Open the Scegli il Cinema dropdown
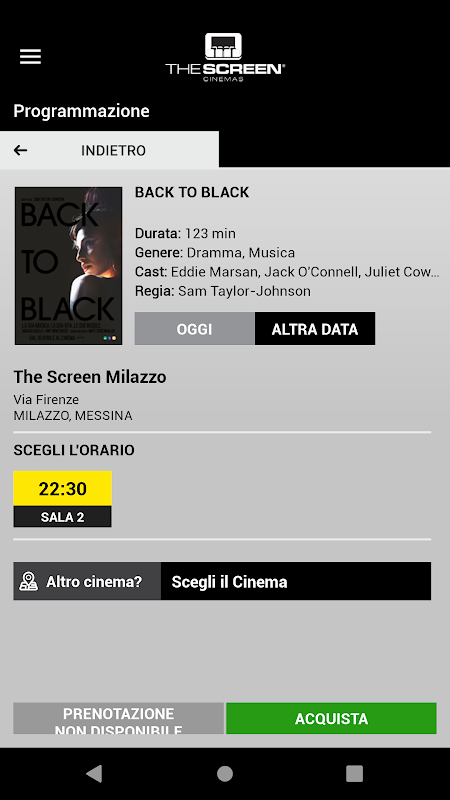Screen dimensions: 450x800 pos(296,581)
